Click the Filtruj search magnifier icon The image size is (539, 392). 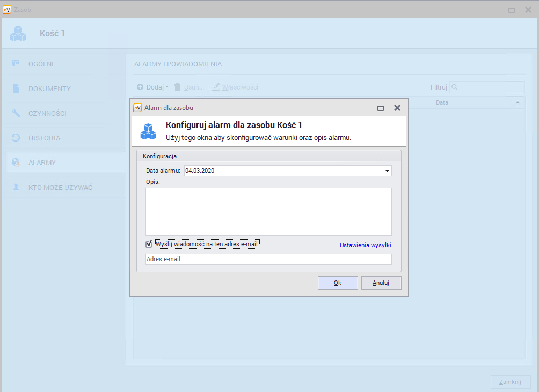[454, 87]
